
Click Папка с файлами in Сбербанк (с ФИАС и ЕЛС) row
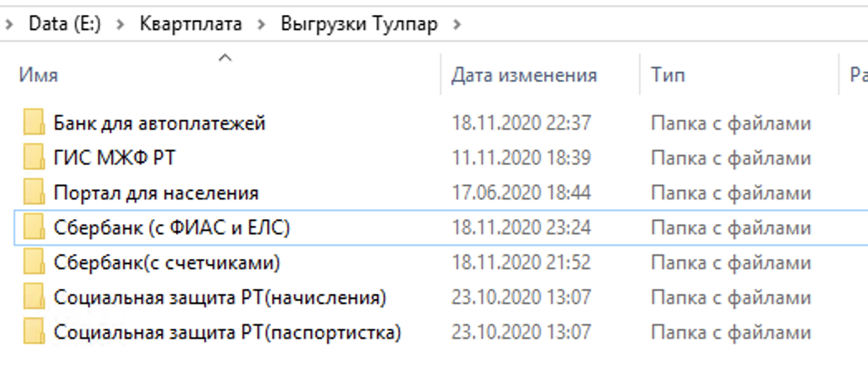point(731,228)
